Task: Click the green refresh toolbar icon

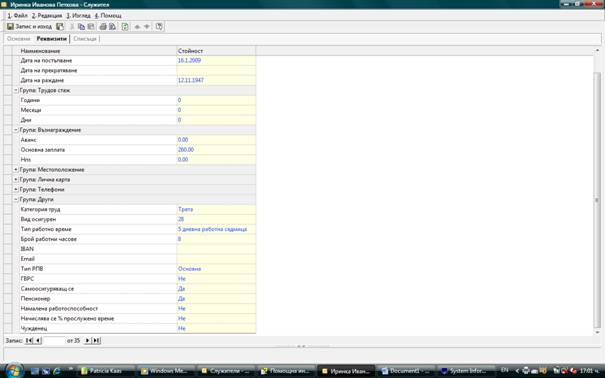Action: (x=125, y=27)
